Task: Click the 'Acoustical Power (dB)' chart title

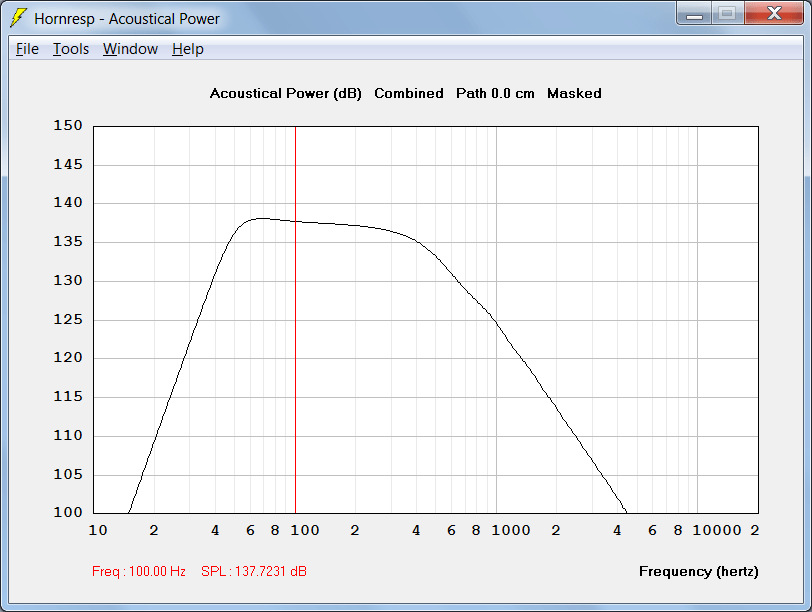Action: coord(285,94)
